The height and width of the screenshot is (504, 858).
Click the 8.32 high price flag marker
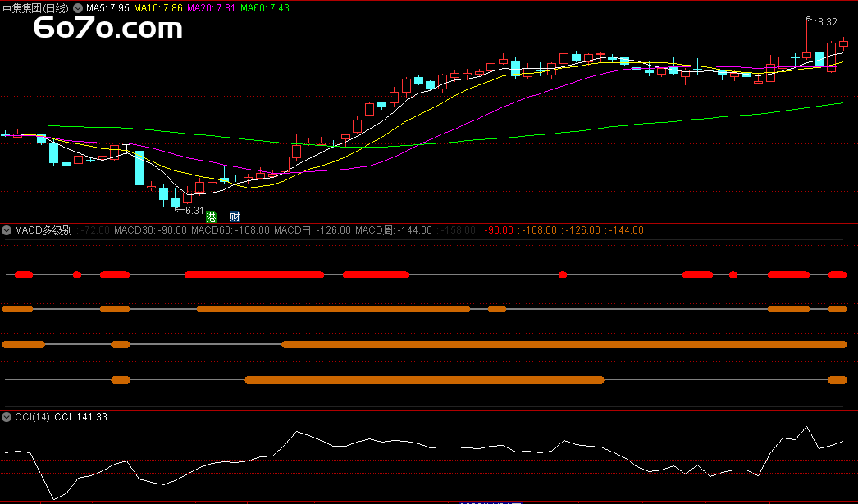coord(826,22)
